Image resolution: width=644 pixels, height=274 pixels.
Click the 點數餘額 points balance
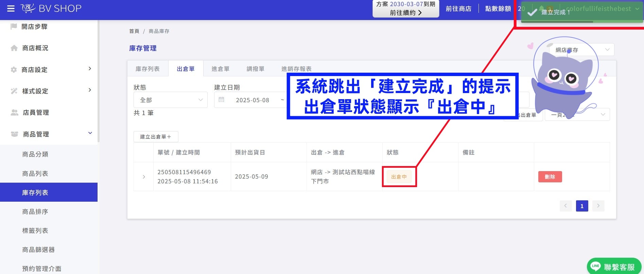point(498,8)
